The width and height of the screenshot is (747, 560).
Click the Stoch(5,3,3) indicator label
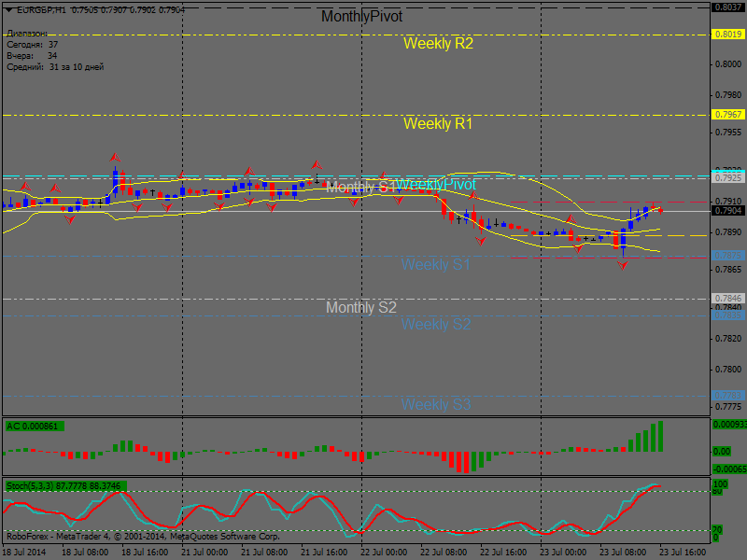pyautogui.click(x=65, y=486)
